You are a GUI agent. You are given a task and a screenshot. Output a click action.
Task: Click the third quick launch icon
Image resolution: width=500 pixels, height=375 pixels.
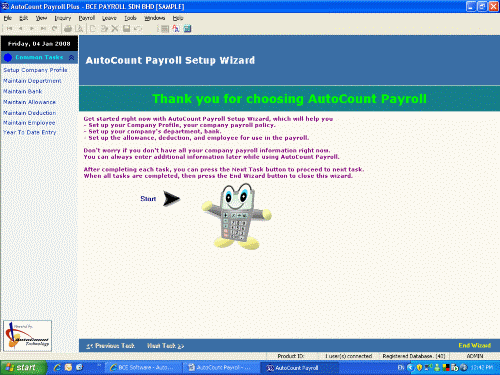[x=79, y=367]
